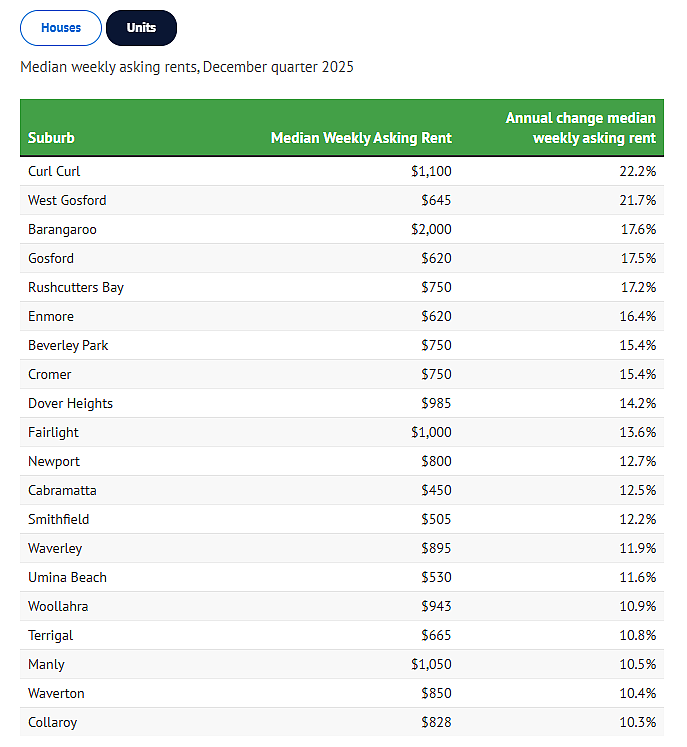Click Fairlight's $1,000 rent value
The width and height of the screenshot is (687, 747).
(x=431, y=433)
